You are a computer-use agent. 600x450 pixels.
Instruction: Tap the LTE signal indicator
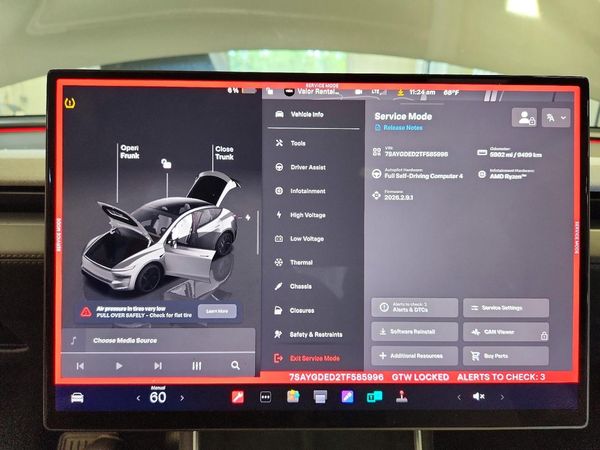tap(378, 92)
